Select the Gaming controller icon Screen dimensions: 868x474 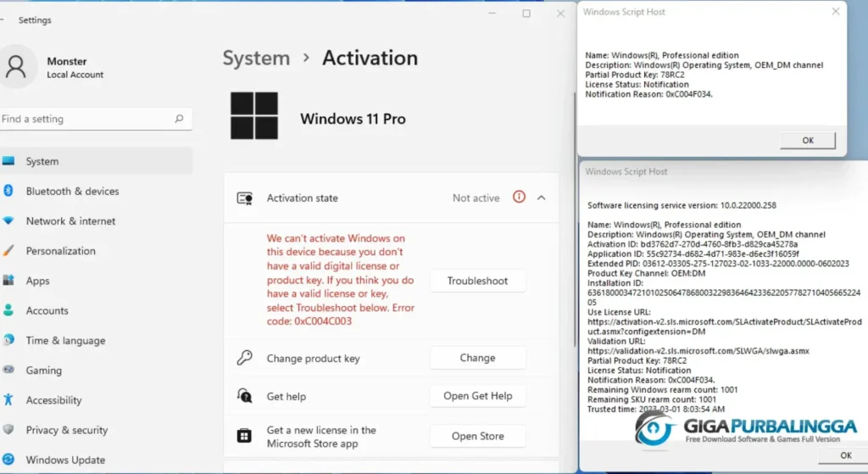point(8,370)
